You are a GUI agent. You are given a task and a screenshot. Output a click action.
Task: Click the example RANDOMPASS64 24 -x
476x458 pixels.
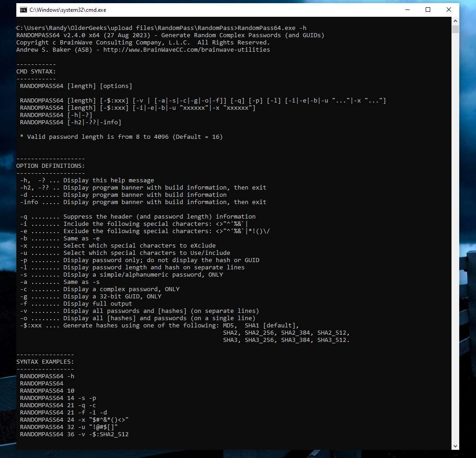click(x=74, y=420)
